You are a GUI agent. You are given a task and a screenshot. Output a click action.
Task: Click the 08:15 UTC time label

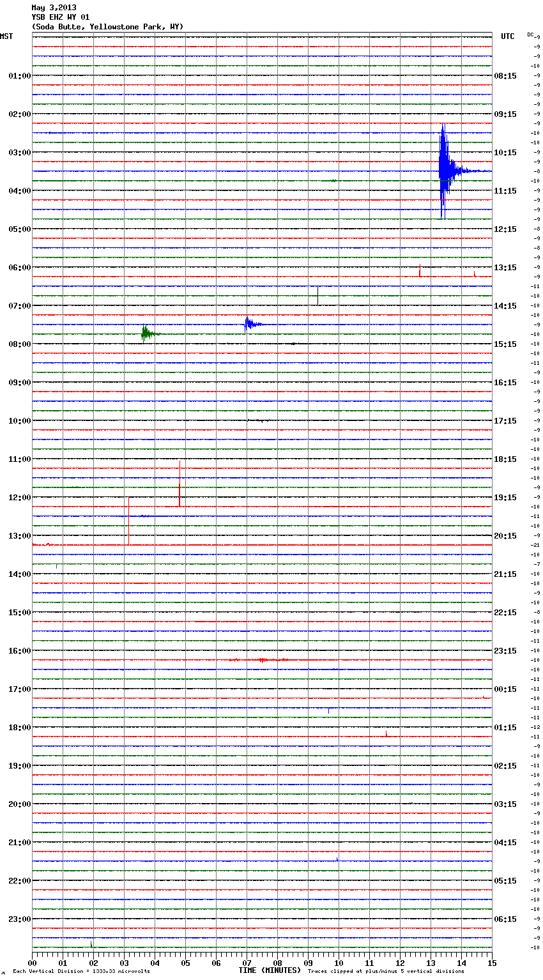pyautogui.click(x=505, y=75)
